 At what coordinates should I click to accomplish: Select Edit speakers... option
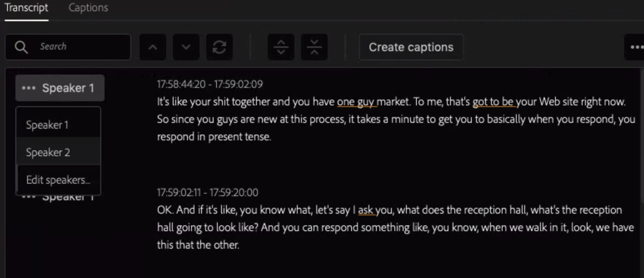tap(58, 180)
